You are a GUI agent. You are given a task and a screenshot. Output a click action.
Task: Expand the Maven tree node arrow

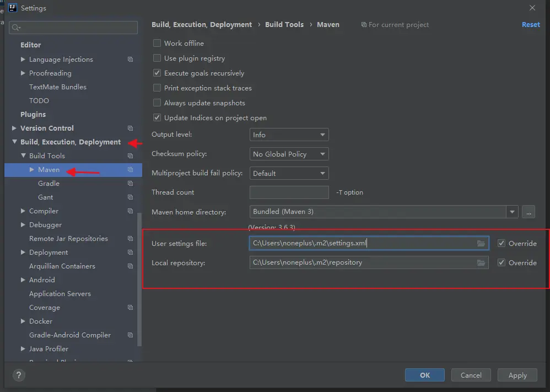click(x=31, y=169)
